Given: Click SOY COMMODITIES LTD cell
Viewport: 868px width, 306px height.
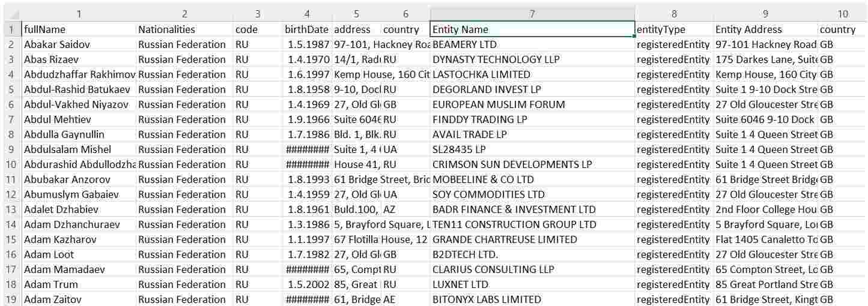Looking at the screenshot, I should (x=532, y=194).
